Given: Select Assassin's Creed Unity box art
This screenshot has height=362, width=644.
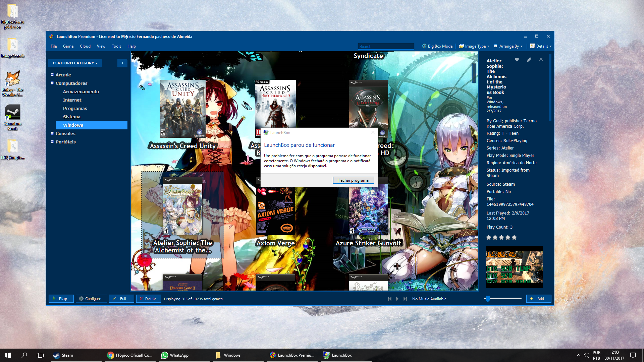Looking at the screenshot, I should (x=183, y=109).
